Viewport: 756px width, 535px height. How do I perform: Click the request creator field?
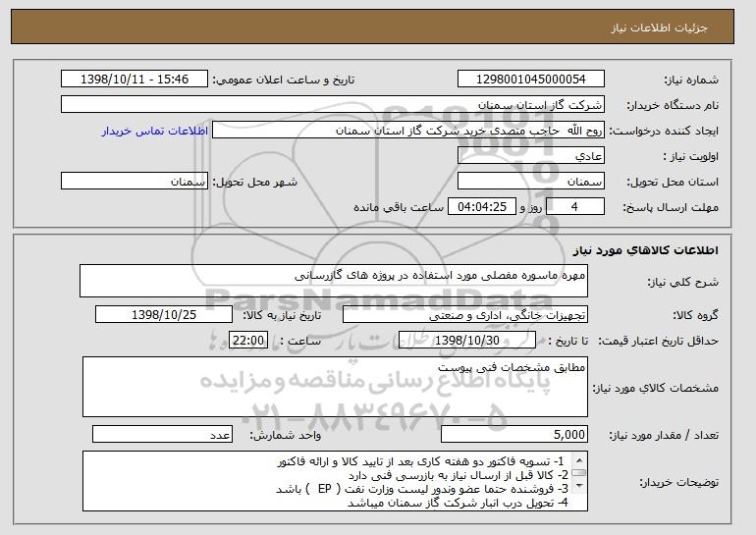[x=408, y=131]
